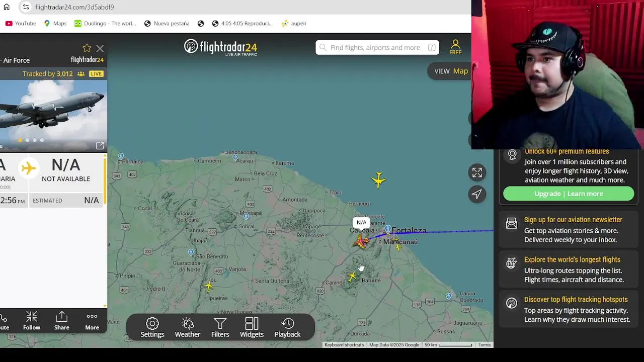Open map Settings

(152, 327)
